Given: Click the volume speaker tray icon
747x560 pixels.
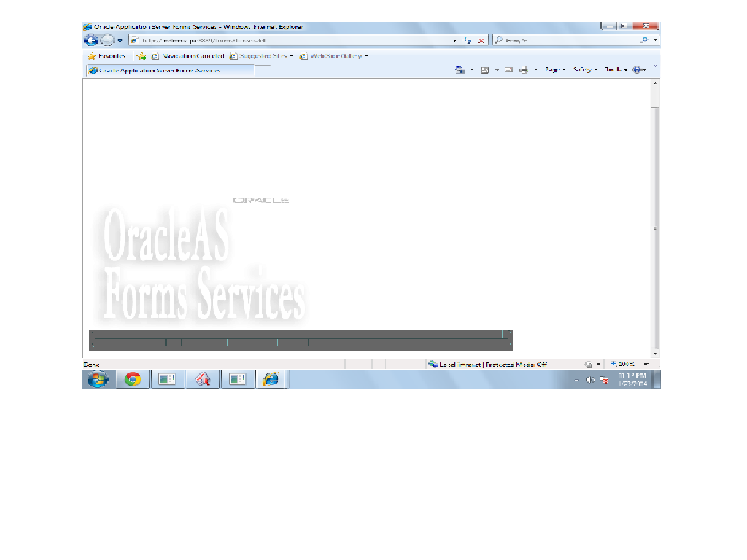Looking at the screenshot, I should pyautogui.click(x=590, y=380).
